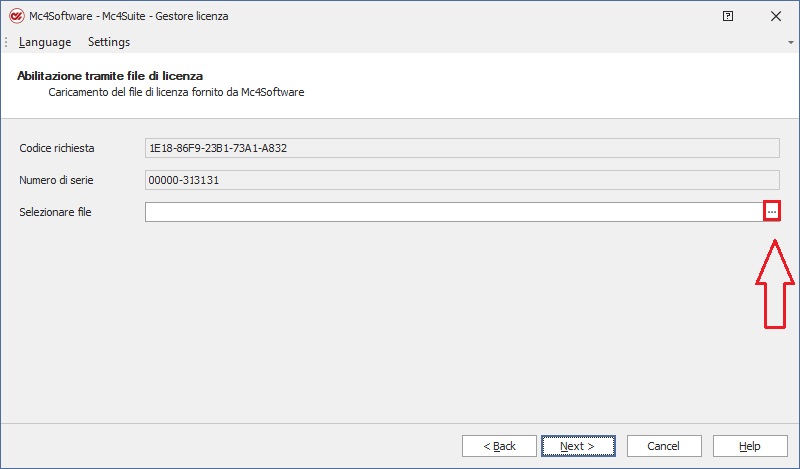The image size is (800, 469).
Task: Cancel the license wizard
Action: [663, 446]
